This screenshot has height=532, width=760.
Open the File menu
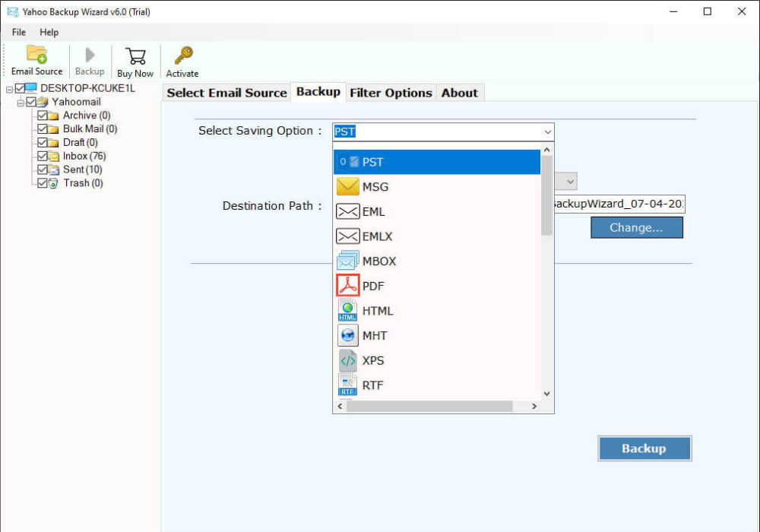click(19, 33)
